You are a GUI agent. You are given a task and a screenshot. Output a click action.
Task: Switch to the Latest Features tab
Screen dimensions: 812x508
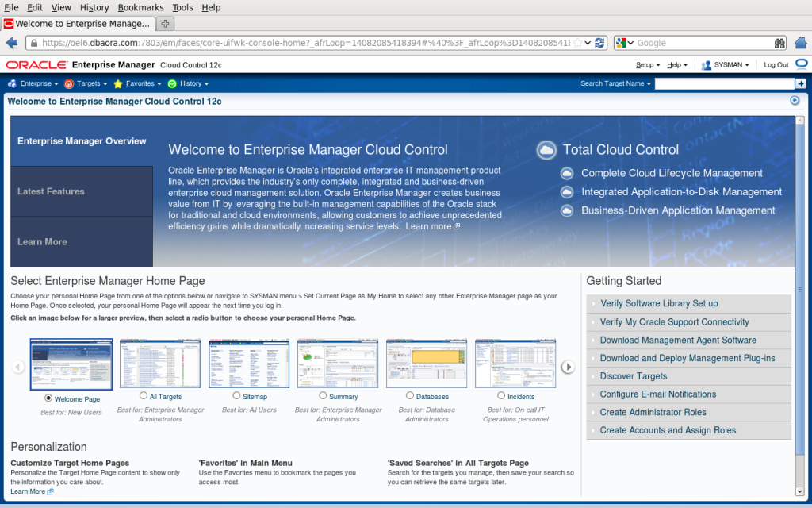pyautogui.click(x=82, y=191)
